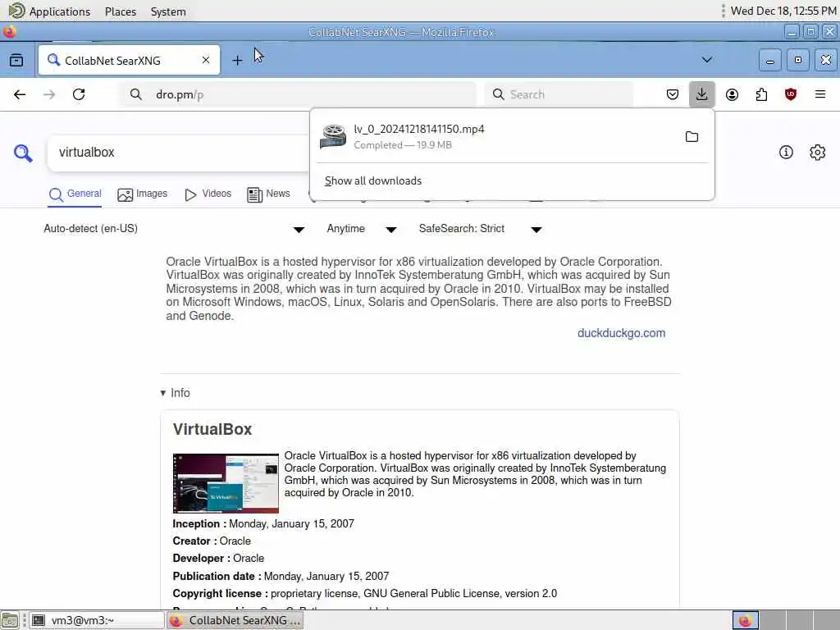Image resolution: width=840 pixels, height=630 pixels.
Task: Click the clock Wed Dec 18, 12:55 PM
Action: (783, 11)
